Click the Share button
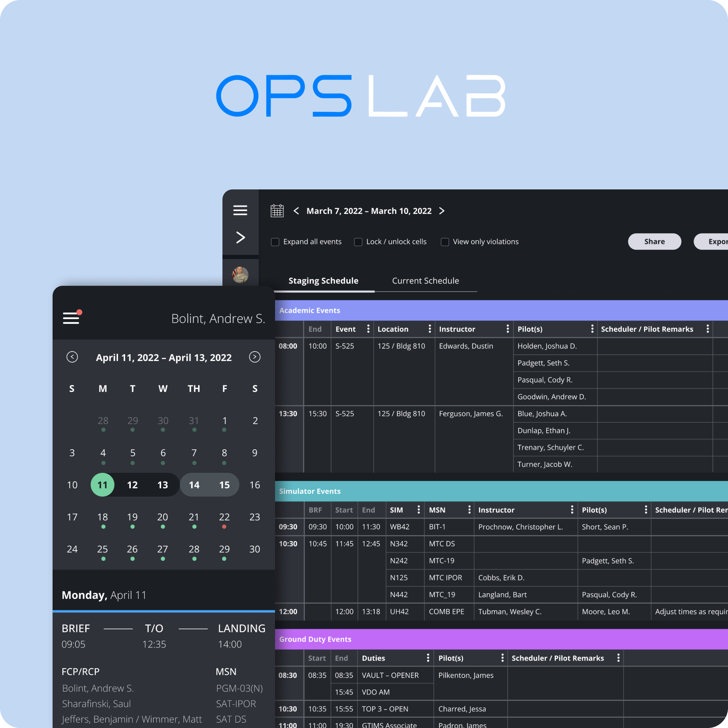This screenshot has width=728, height=728. coord(654,241)
